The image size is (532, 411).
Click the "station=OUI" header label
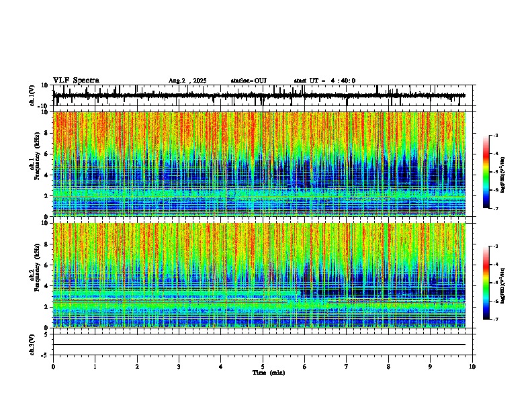pyautogui.click(x=249, y=81)
